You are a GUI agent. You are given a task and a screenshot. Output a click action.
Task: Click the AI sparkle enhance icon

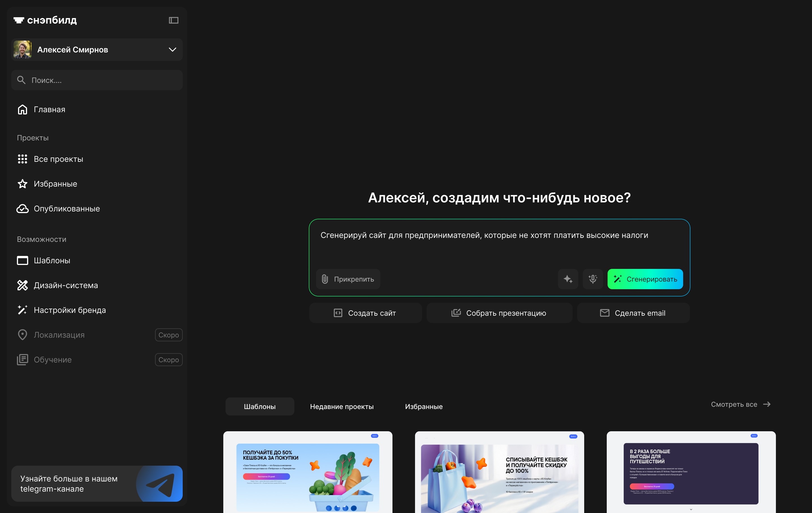[x=568, y=279]
